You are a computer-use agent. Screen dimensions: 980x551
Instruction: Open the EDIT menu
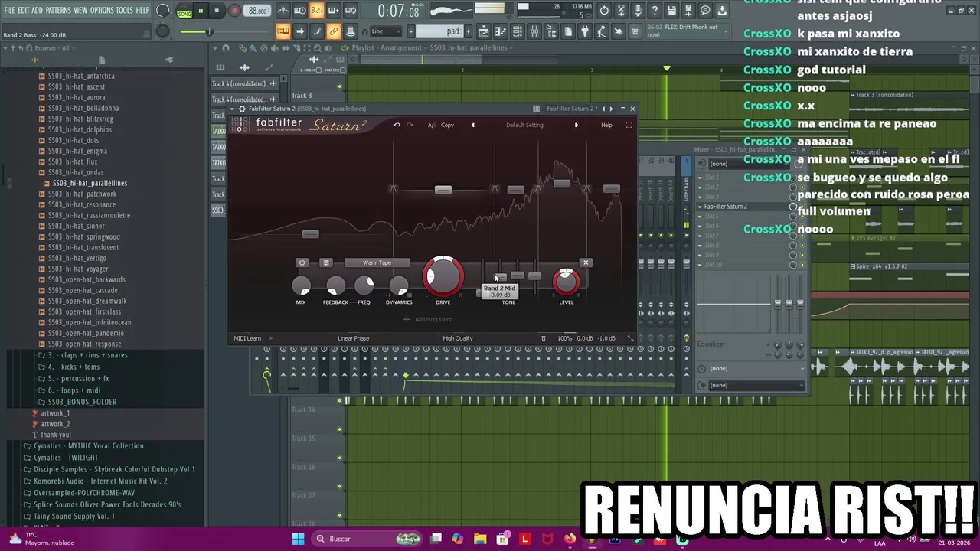pyautogui.click(x=24, y=10)
